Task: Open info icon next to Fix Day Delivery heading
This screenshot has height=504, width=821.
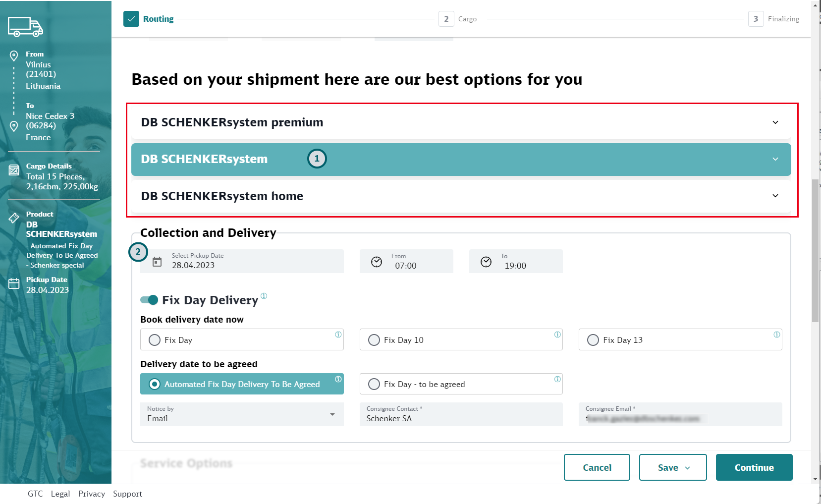Action: (264, 296)
